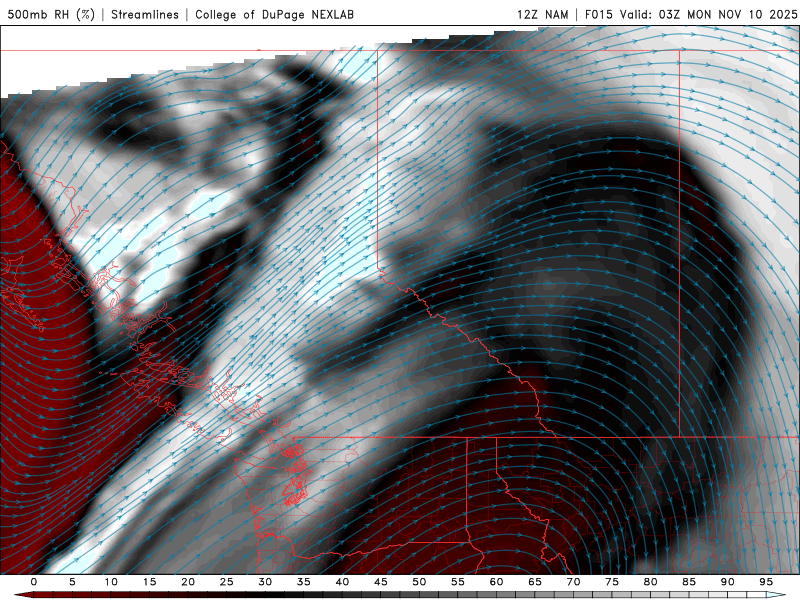
Task: Click the colorbar label "70"
Action: tap(573, 582)
